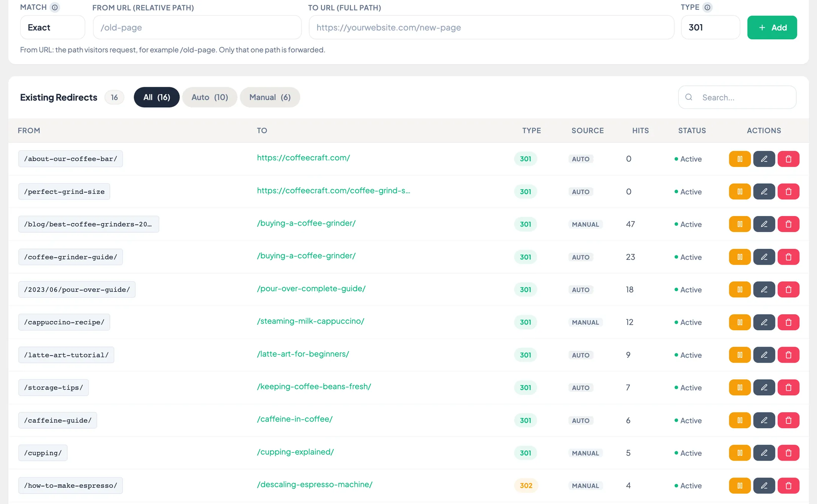The width and height of the screenshot is (817, 504).
Task: Delete the /cappuccino-recipe/ redirect
Action: pyautogui.click(x=788, y=322)
